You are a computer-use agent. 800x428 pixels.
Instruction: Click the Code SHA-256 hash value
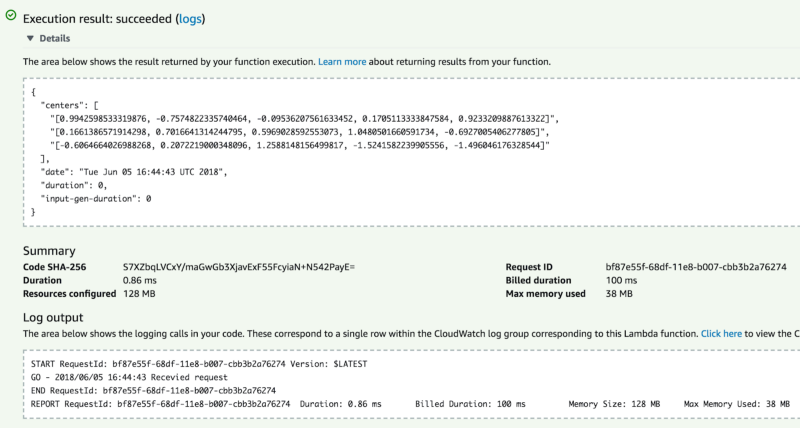(238, 268)
